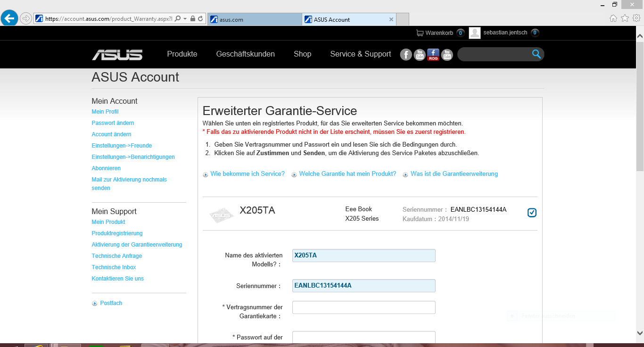
Task: Open a new tab with the blank tab button
Action: point(403,19)
